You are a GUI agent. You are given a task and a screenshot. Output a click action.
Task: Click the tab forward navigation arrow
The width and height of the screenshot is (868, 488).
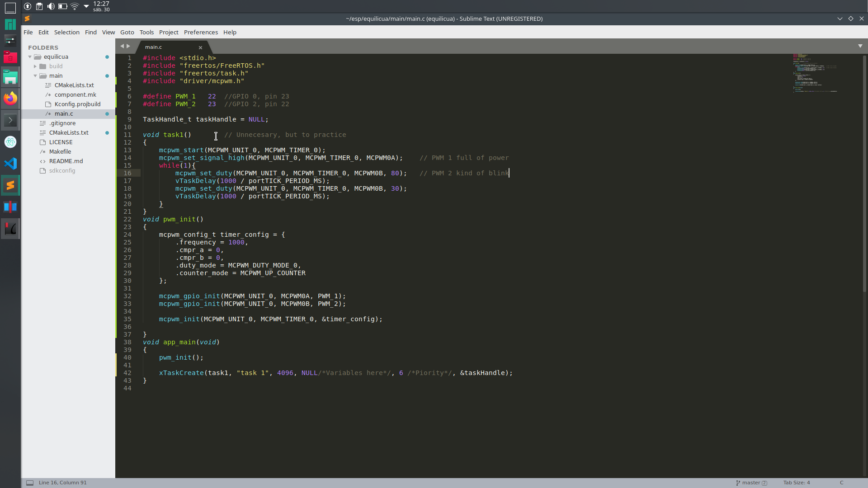pos(128,46)
